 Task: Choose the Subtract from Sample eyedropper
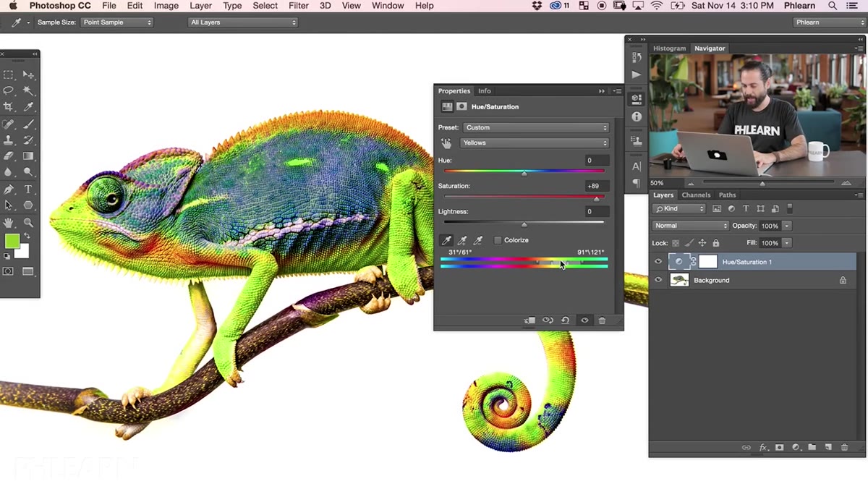click(477, 240)
